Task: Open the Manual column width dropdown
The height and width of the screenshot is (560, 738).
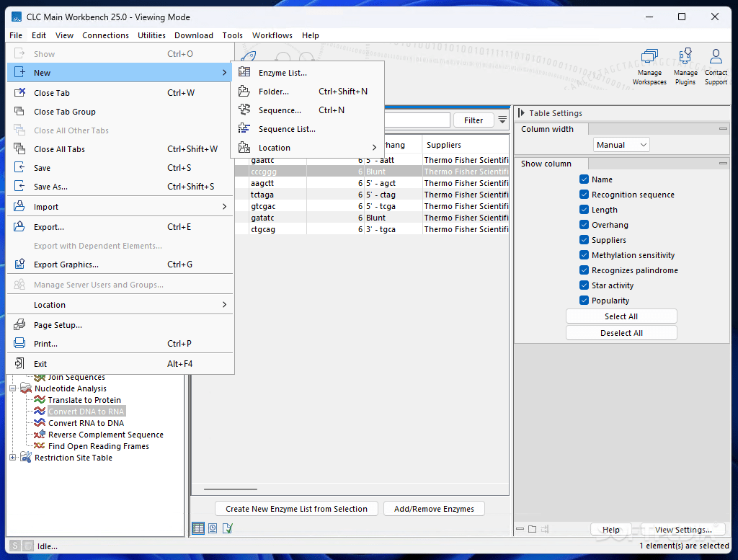Action: [x=621, y=144]
